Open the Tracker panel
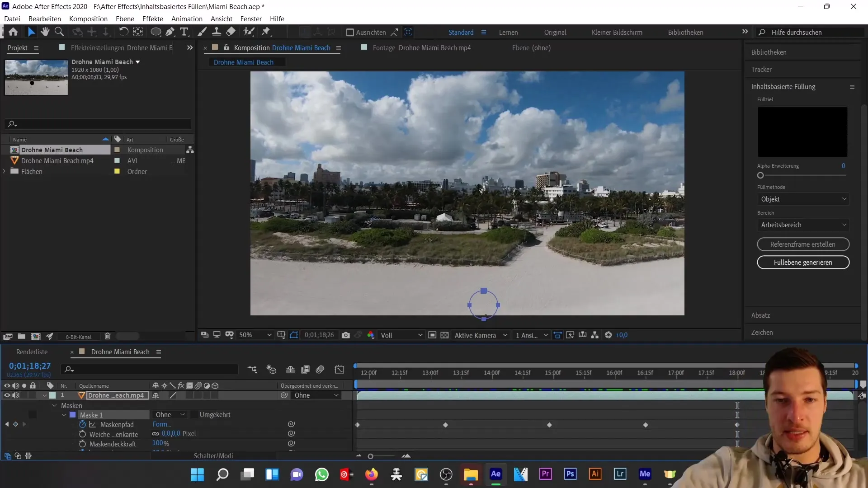The width and height of the screenshot is (868, 488). click(761, 70)
